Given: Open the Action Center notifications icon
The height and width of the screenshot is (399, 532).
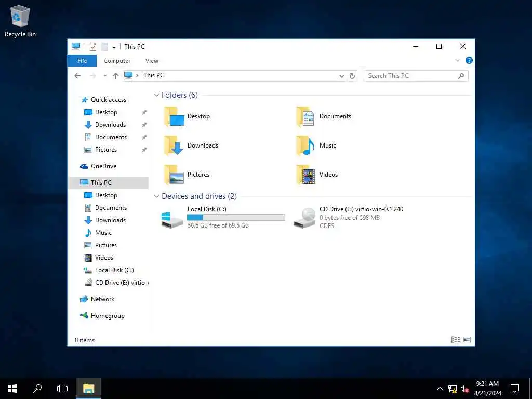Looking at the screenshot, I should (x=515, y=389).
